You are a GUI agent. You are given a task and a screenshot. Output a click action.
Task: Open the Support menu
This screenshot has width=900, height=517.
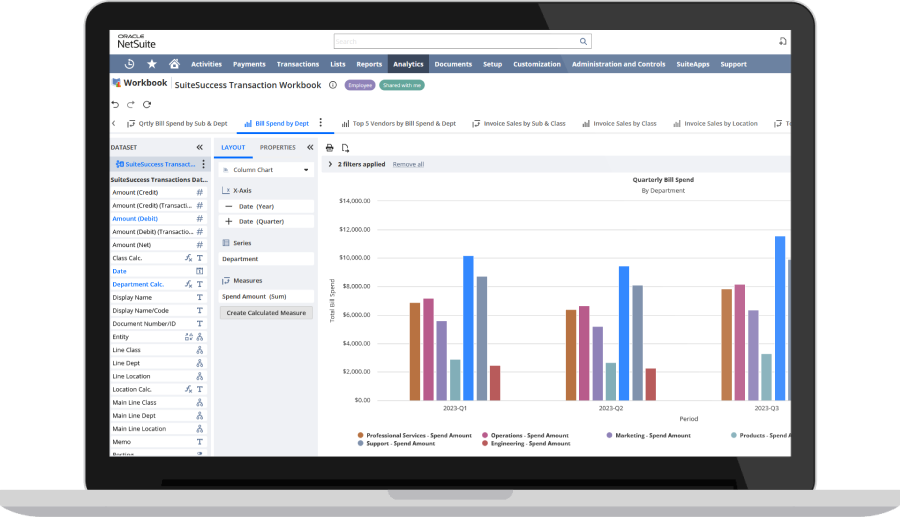pyautogui.click(x=734, y=64)
